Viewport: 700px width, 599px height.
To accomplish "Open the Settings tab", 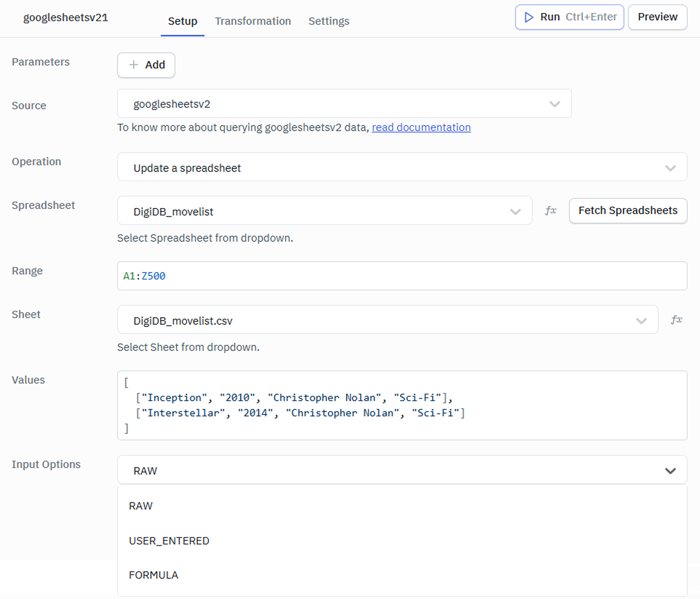I will click(x=328, y=21).
